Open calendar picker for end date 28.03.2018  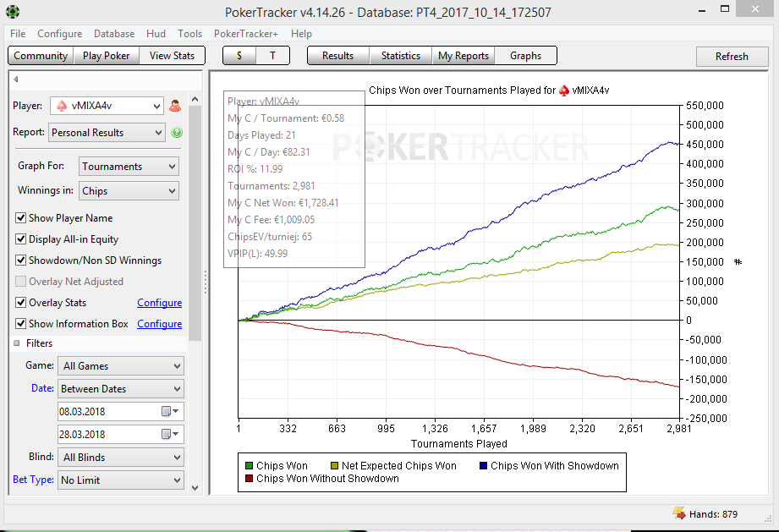point(170,434)
